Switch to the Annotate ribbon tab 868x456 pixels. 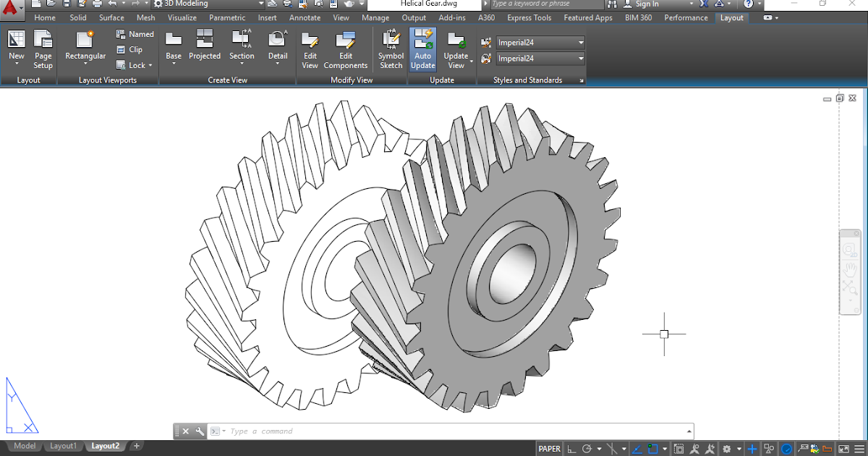tap(305, 17)
